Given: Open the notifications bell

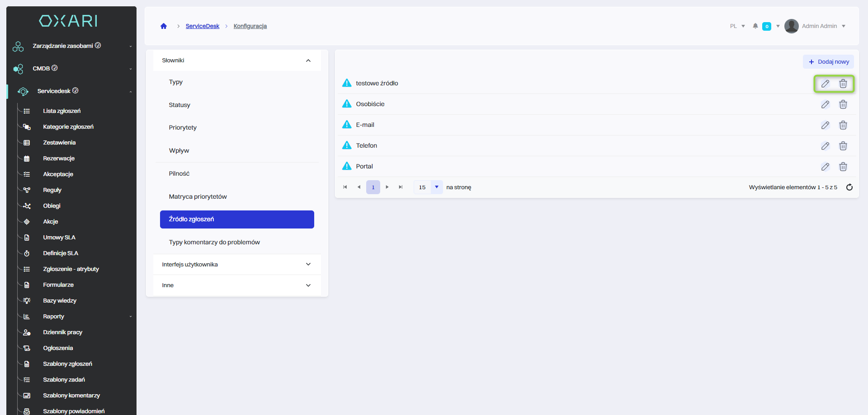Looking at the screenshot, I should (755, 26).
